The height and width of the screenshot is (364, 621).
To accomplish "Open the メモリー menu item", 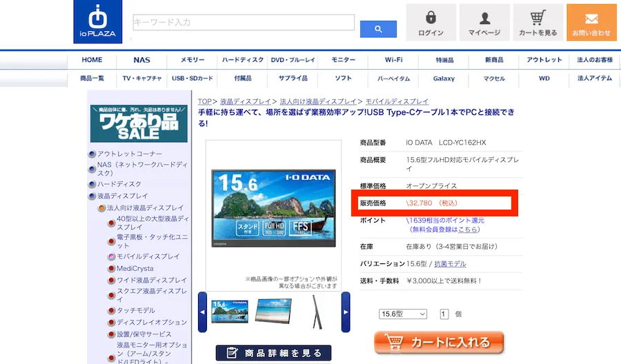I will pos(193,60).
